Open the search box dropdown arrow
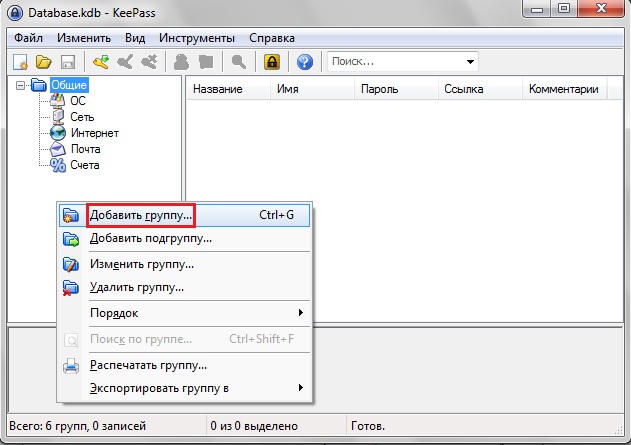Image resolution: width=631 pixels, height=445 pixels. (x=471, y=62)
